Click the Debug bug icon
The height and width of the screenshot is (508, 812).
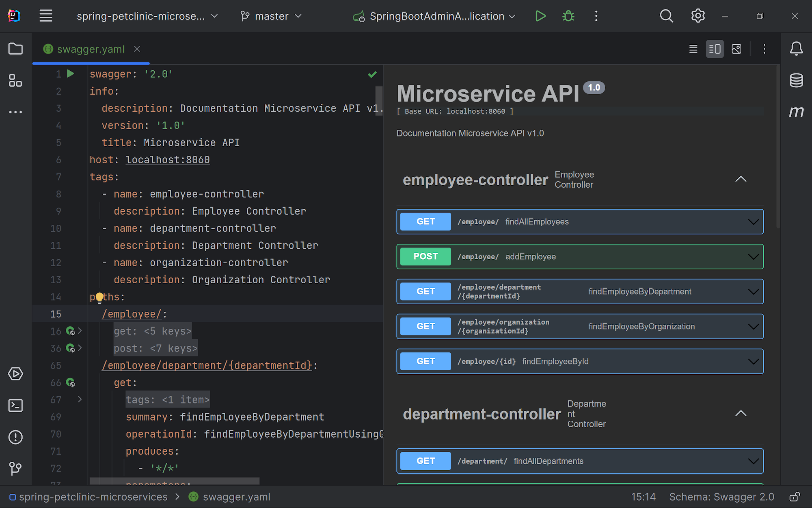tap(568, 16)
